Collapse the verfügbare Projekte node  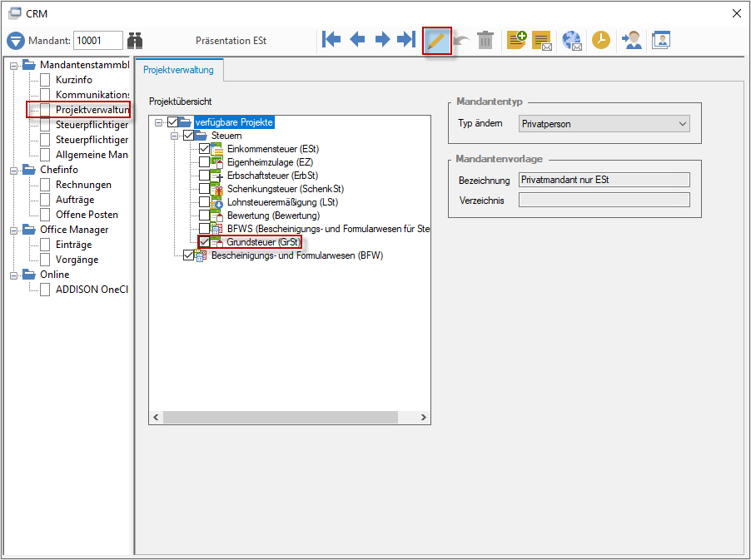[158, 123]
